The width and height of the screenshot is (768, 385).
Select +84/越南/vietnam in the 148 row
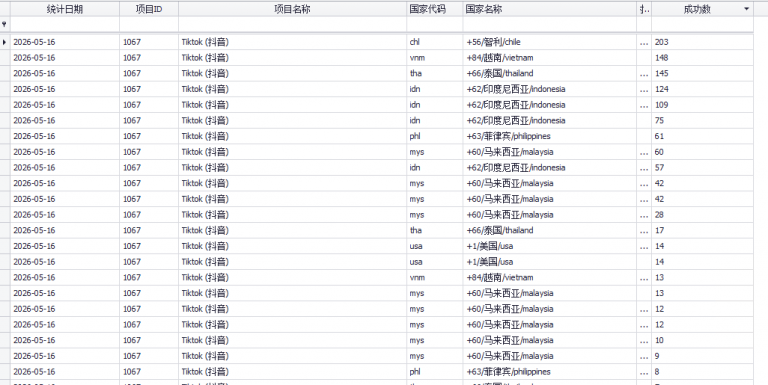coord(550,58)
